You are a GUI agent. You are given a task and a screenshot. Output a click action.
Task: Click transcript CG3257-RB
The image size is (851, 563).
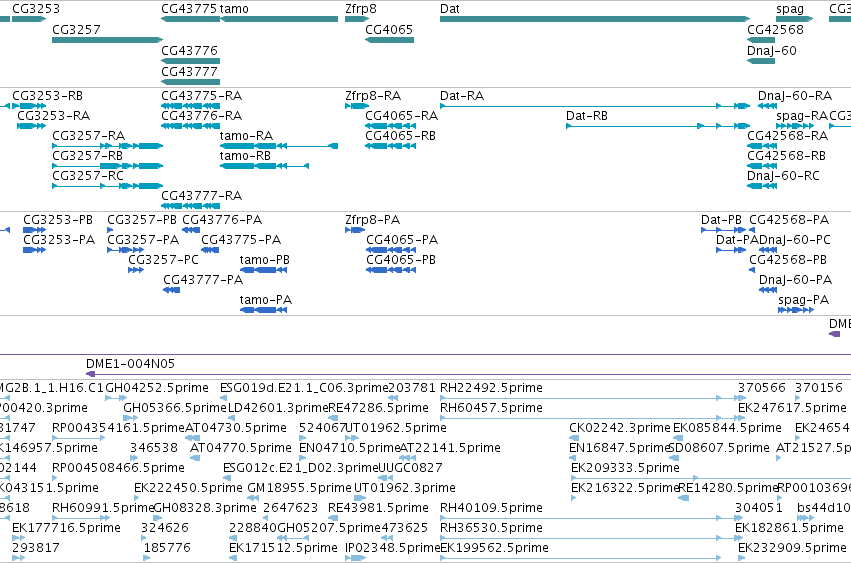(87, 156)
